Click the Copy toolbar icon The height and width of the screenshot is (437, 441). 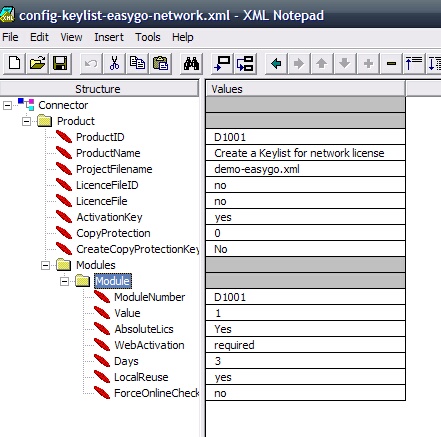pyautogui.click(x=137, y=63)
